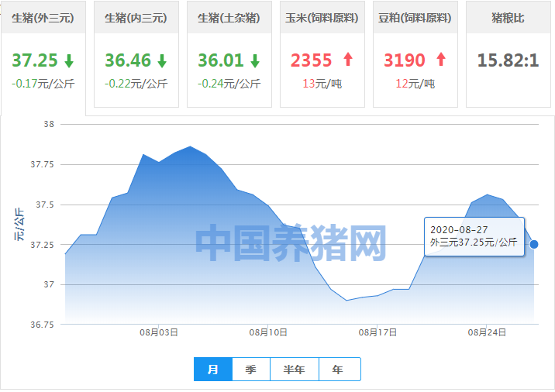This screenshot has width=555, height=392.
Task: Click the 外三元37.25元/公斤 tooltip box
Action: 474,236
